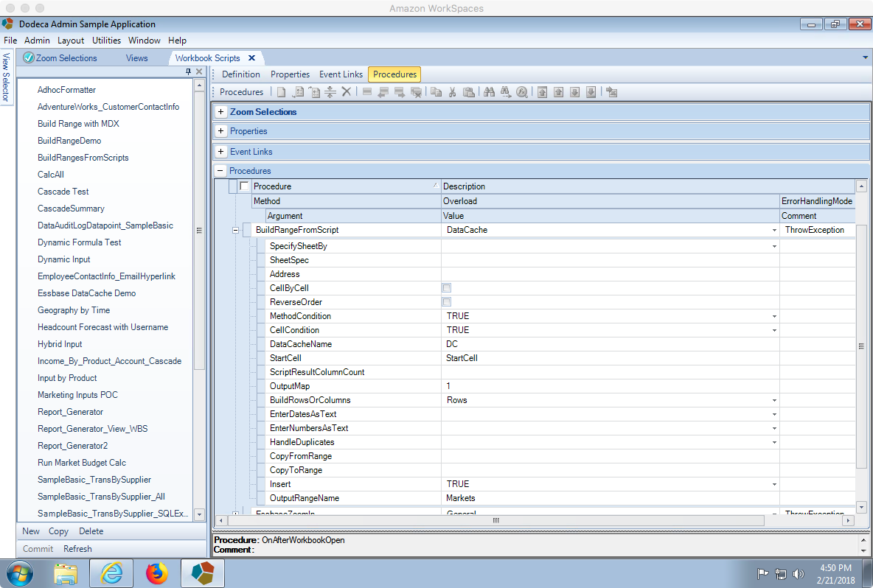Enable the CellByCell checkbox

(x=447, y=287)
